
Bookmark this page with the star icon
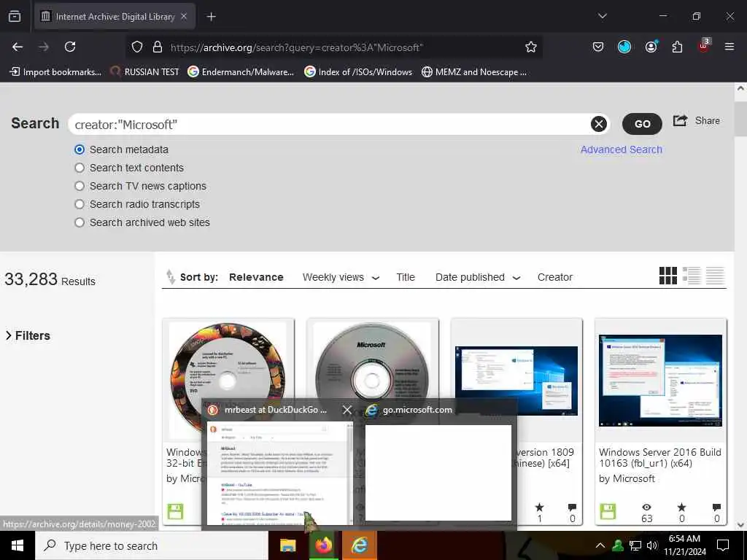tap(531, 47)
